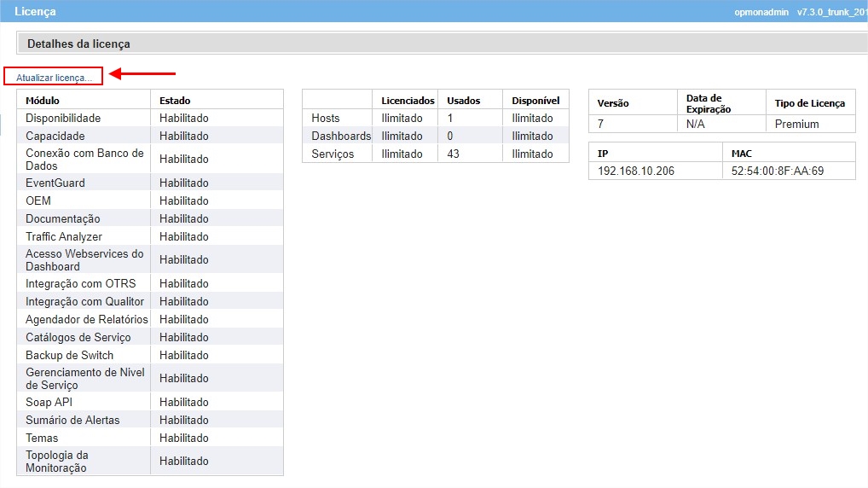Click the Serviços used count of 43
The width and height of the screenshot is (868, 488).
[x=454, y=154]
